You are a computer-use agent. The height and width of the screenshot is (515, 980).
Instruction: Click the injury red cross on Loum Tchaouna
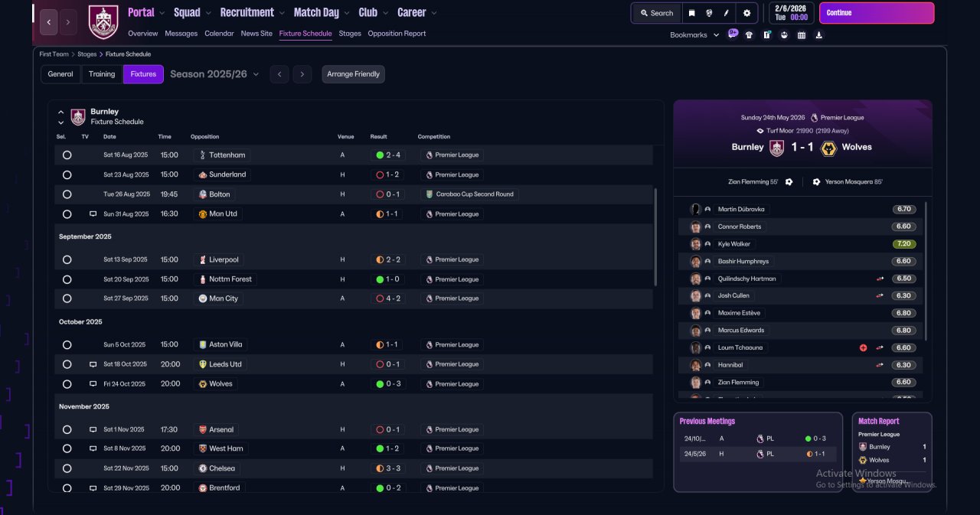pos(864,348)
